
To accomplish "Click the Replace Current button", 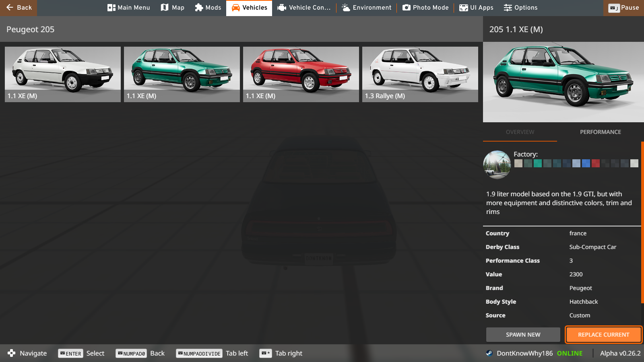I will point(604,335).
